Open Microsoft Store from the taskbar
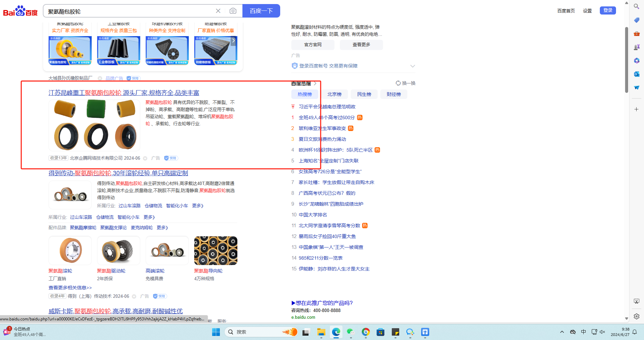 pyautogui.click(x=380, y=332)
